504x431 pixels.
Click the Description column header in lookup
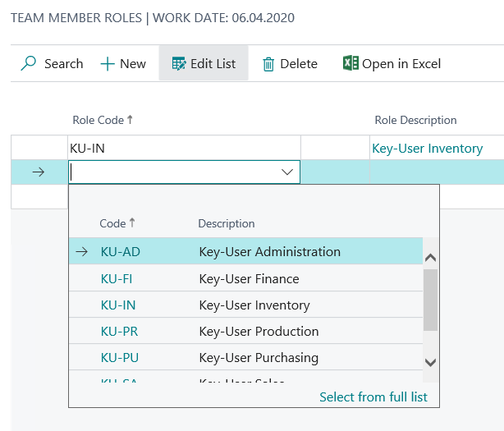tap(227, 223)
